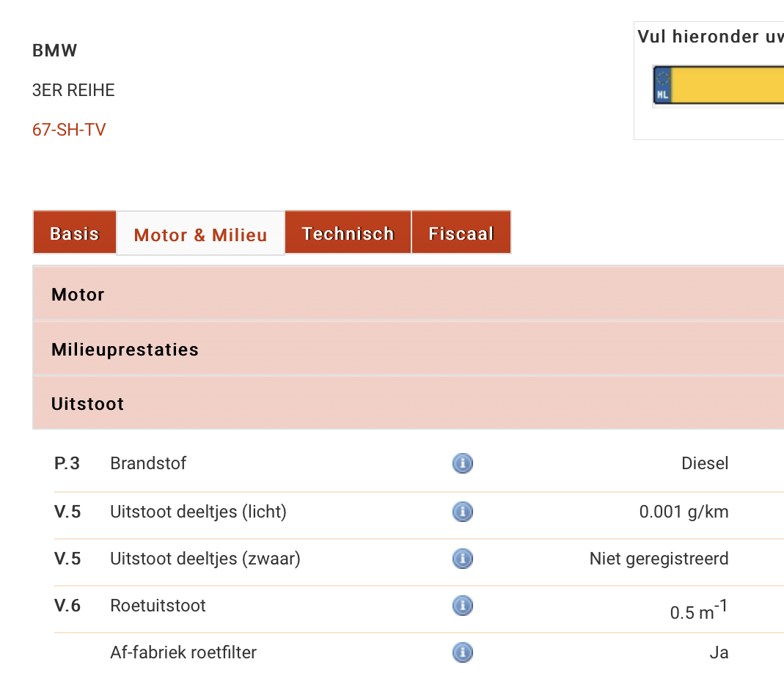Click the 0.001 g/km value

point(684,512)
